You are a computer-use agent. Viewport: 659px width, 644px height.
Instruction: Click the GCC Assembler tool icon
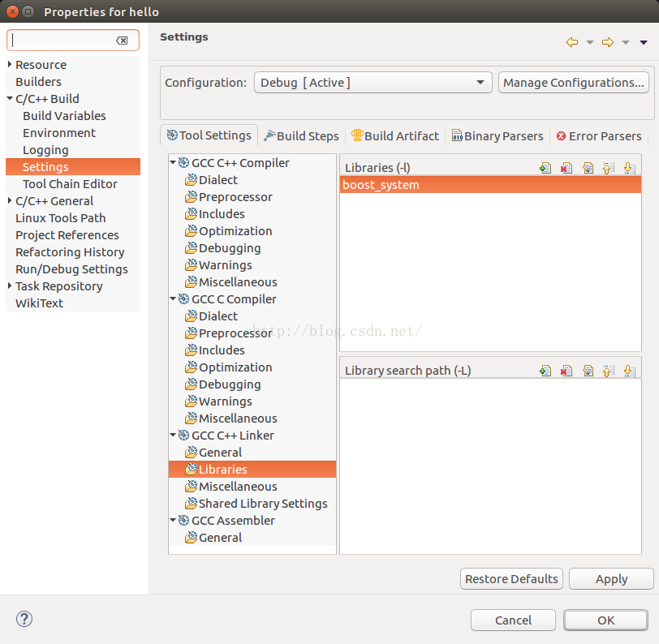tap(183, 521)
